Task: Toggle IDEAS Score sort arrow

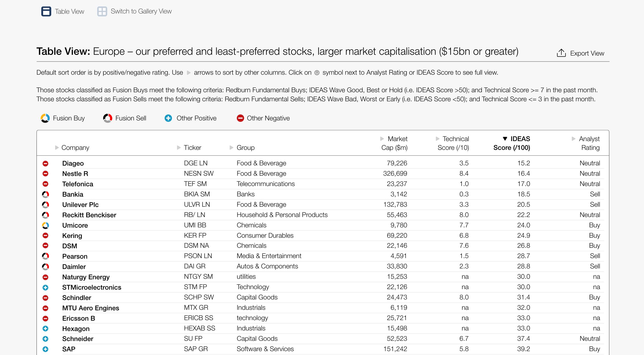Action: [505, 139]
